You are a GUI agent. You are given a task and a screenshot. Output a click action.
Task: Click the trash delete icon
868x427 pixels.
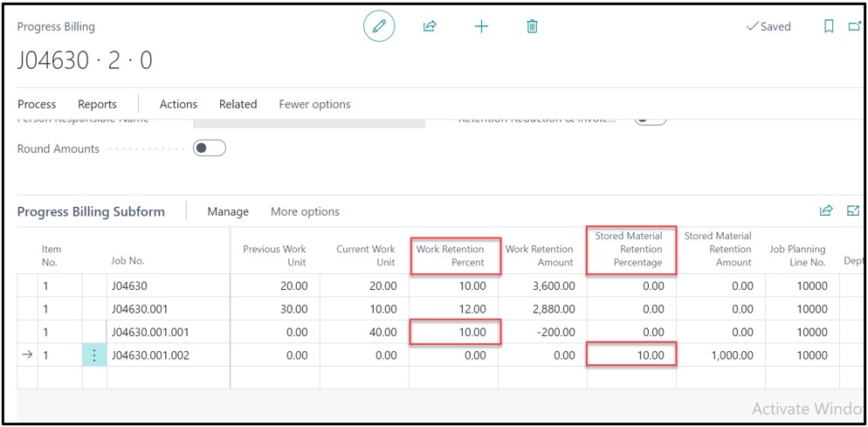[532, 26]
